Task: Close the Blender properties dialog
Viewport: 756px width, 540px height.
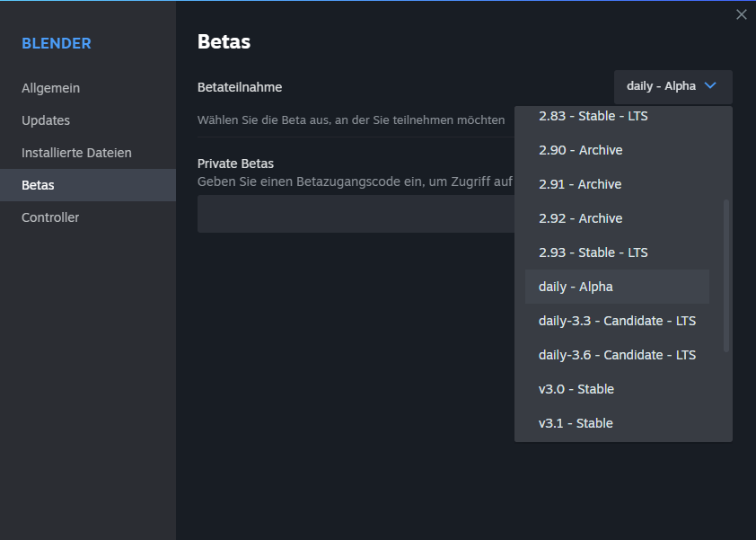Action: (741, 14)
